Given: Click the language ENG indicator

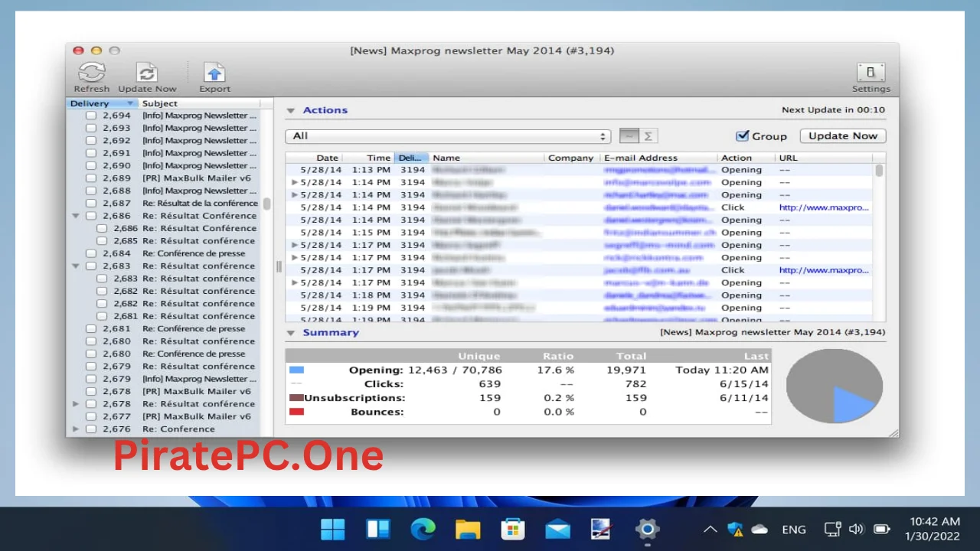Looking at the screenshot, I should (794, 529).
